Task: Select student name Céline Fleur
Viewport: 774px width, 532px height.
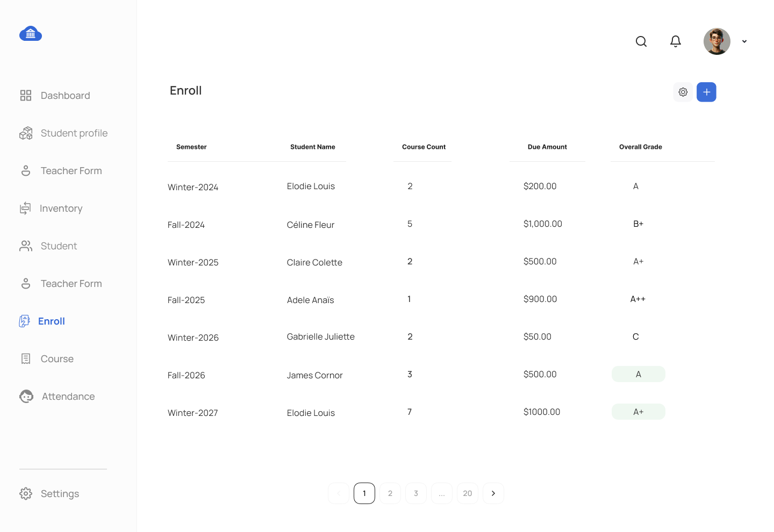Action: (x=311, y=225)
